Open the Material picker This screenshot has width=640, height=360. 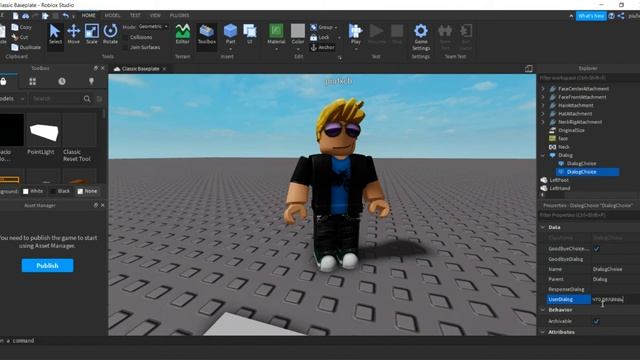click(x=276, y=34)
